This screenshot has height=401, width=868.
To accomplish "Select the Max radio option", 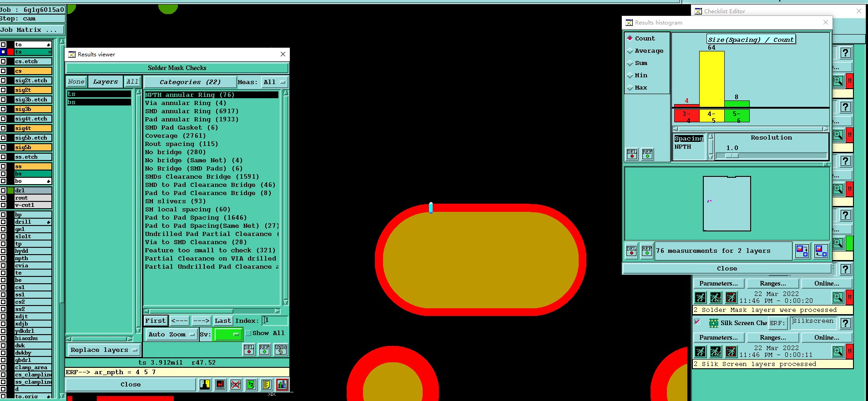I will coord(630,88).
